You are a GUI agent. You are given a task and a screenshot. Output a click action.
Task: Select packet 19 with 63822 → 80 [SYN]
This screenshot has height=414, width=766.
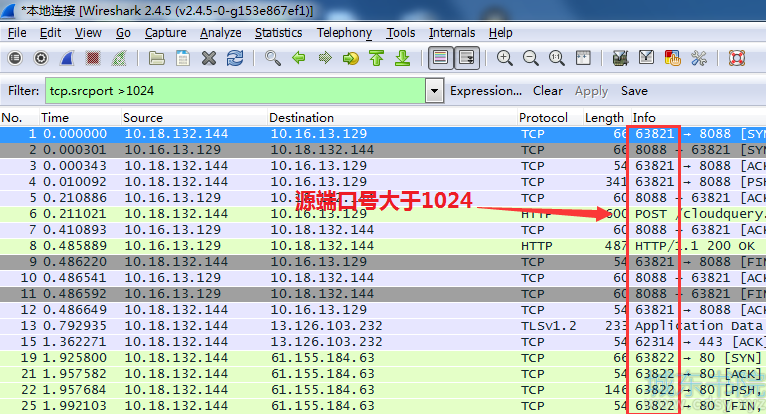pos(383,358)
